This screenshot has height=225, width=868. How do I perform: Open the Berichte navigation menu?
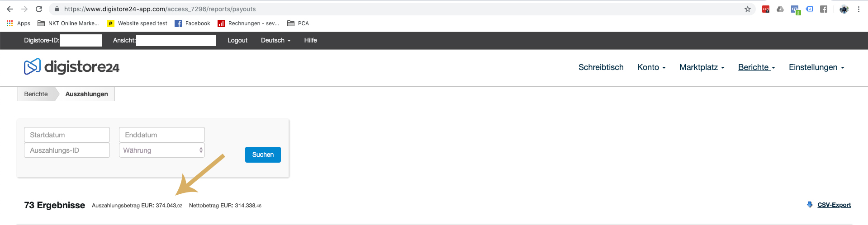(x=757, y=67)
